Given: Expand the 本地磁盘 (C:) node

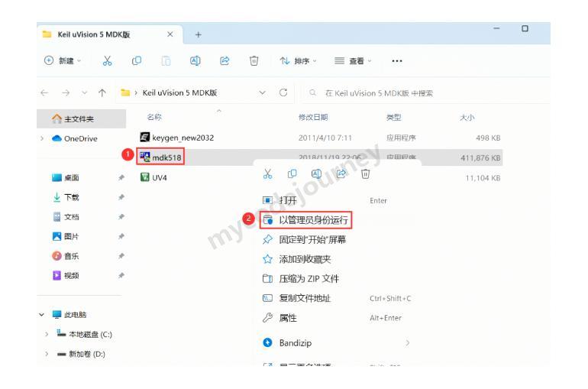Looking at the screenshot, I should click(47, 334).
